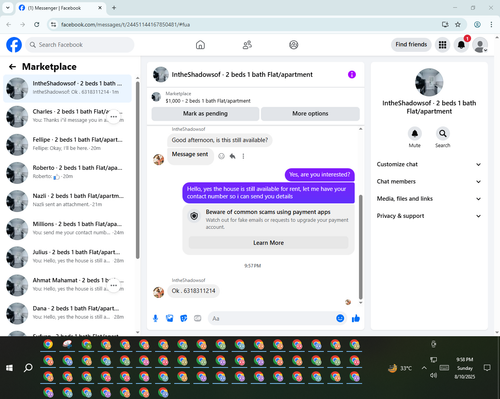The height and width of the screenshot is (399, 500).
Task: Expand Customize chat section
Action: 429,164
